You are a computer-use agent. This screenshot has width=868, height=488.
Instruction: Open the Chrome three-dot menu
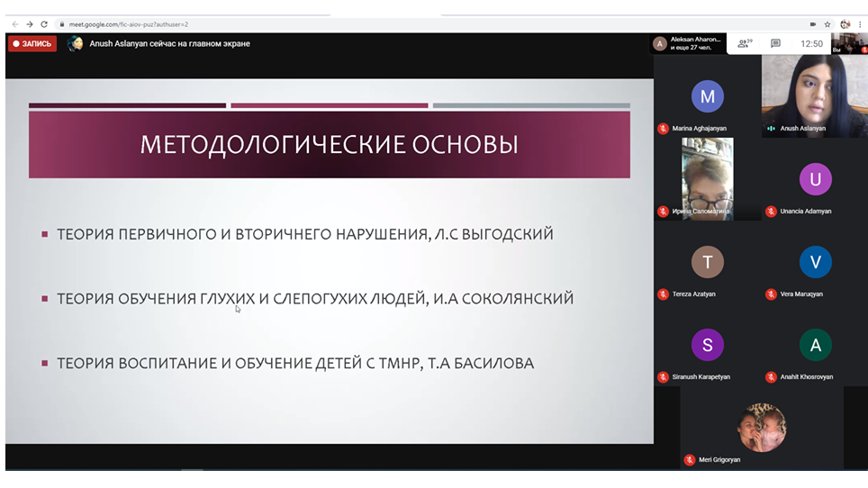pyautogui.click(x=860, y=24)
